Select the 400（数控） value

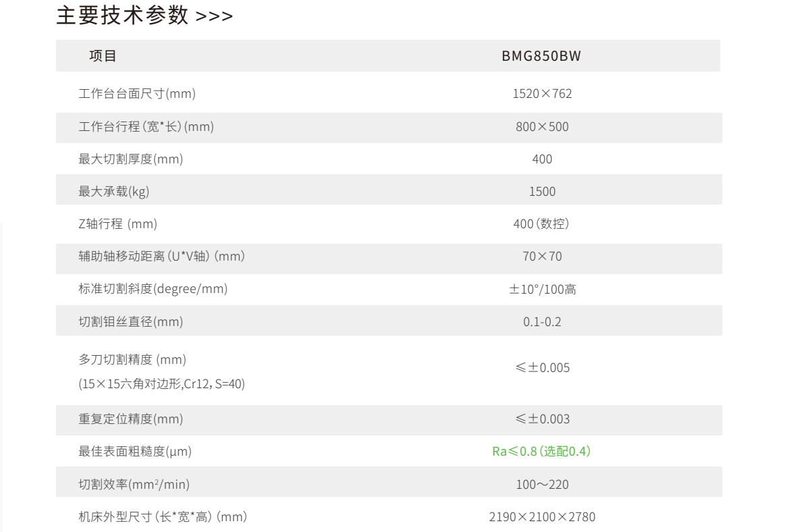542,224
